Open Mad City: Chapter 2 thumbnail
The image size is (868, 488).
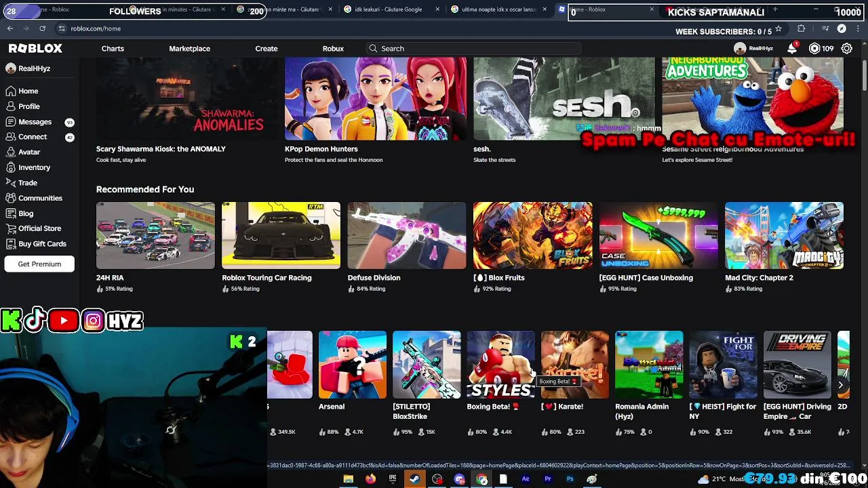[784, 235]
